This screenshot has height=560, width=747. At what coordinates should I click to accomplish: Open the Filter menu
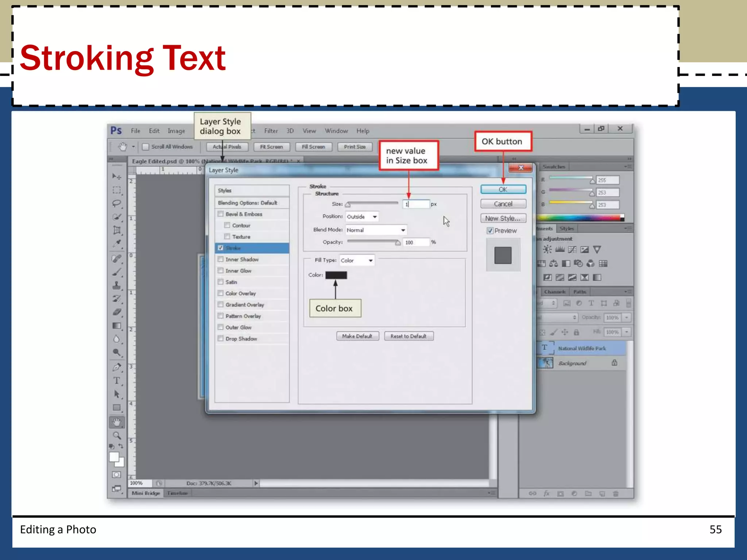271,131
